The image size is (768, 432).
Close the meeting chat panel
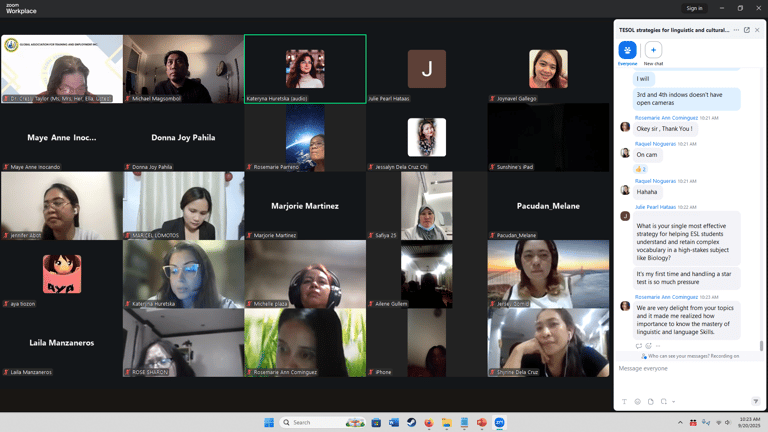[757, 30]
